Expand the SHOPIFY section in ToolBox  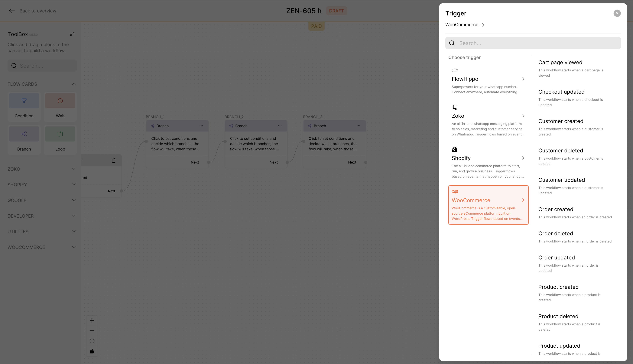(74, 184)
